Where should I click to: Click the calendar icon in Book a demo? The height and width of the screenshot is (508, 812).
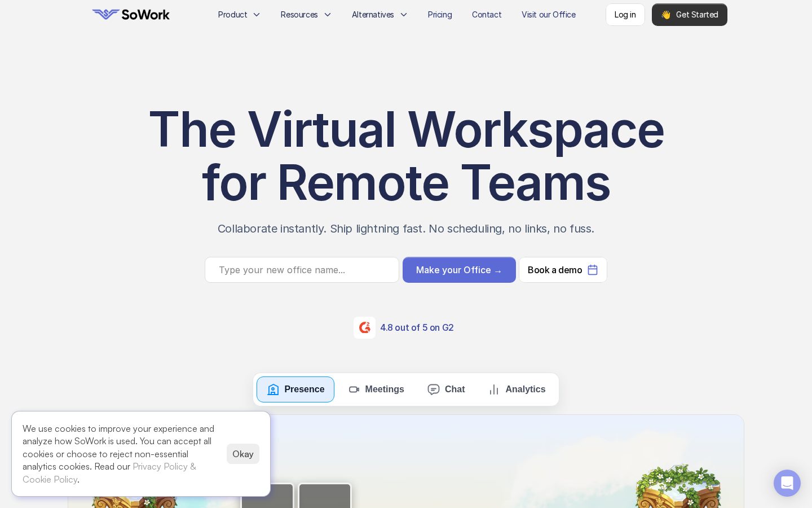[x=593, y=270]
